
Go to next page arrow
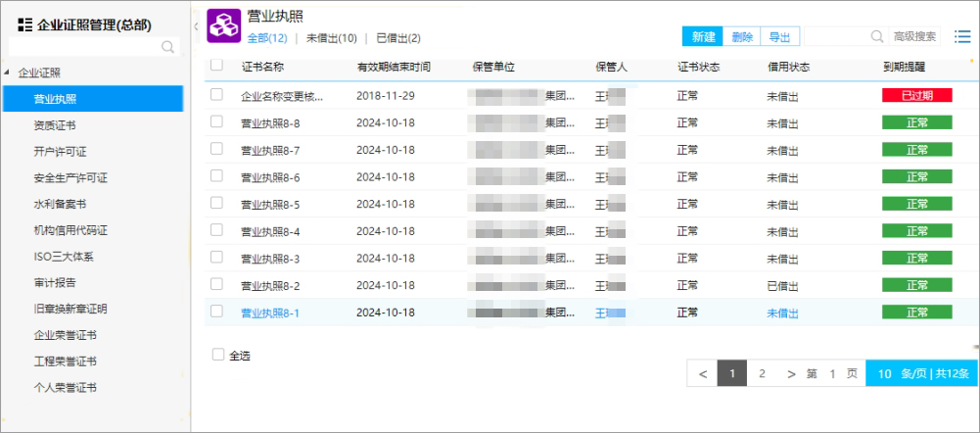tap(791, 374)
